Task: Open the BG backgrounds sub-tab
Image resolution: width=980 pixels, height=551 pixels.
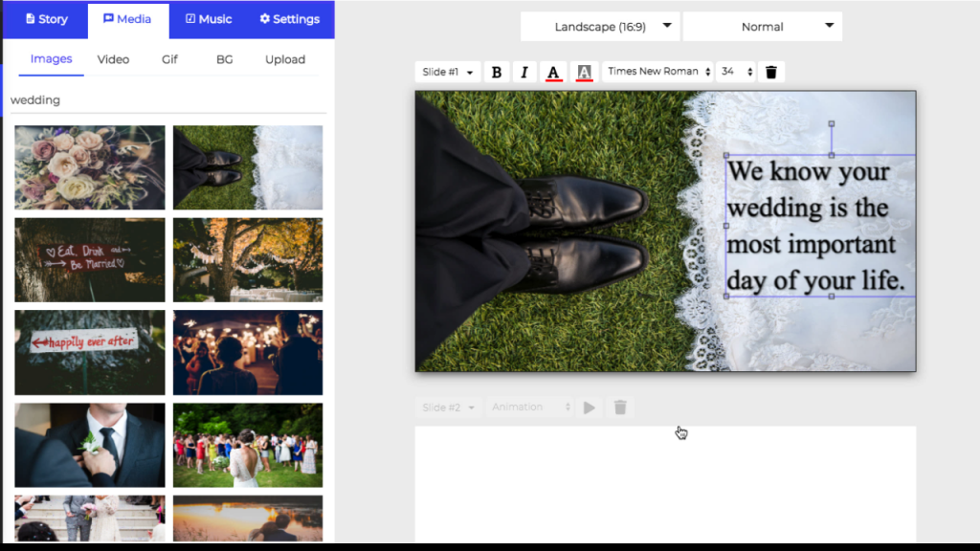Action: (224, 59)
